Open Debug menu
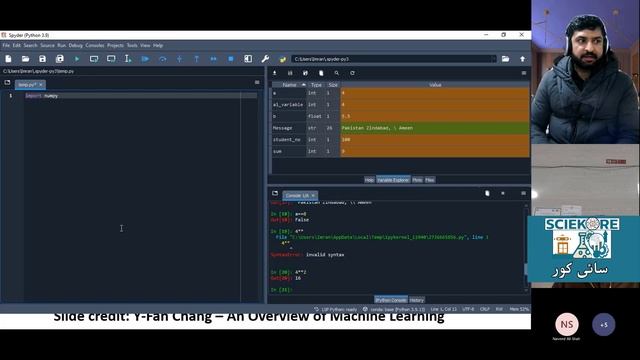 (x=76, y=46)
